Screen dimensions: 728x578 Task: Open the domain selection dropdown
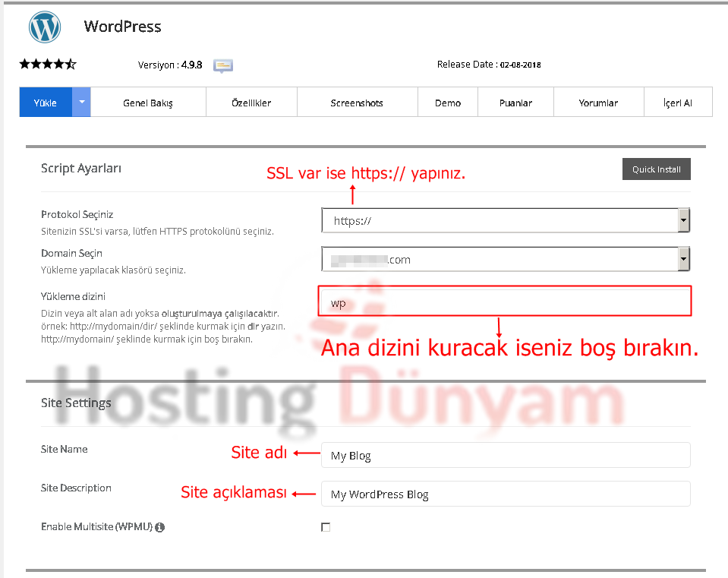point(506,259)
